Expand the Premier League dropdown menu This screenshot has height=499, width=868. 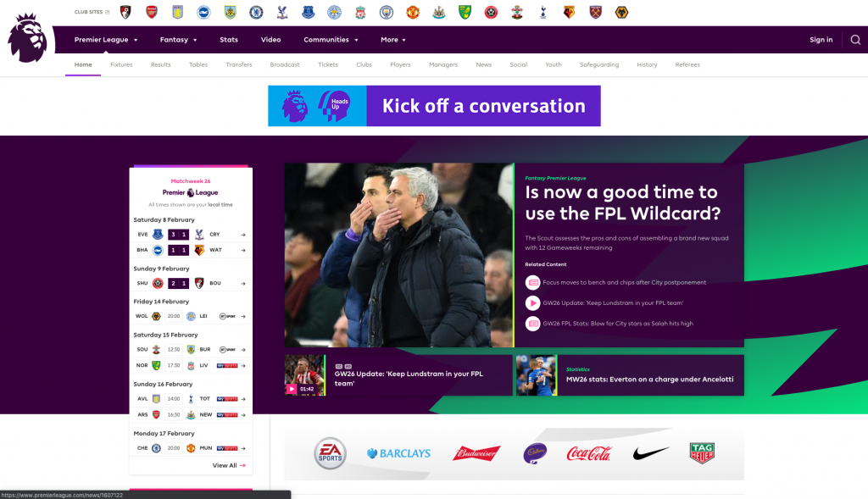pos(105,40)
